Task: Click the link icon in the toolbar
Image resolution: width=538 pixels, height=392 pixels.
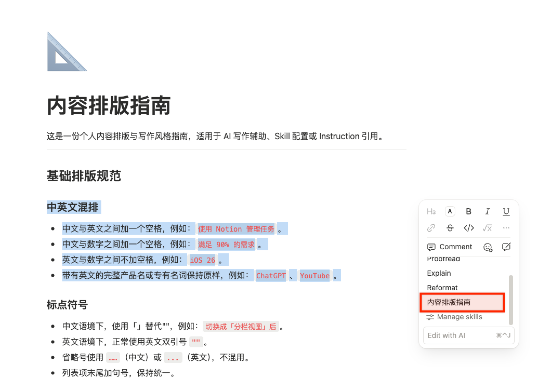Action: click(431, 228)
